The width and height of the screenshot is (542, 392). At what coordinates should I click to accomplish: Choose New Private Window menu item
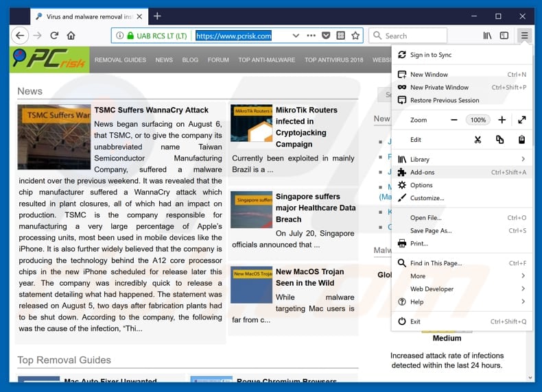point(439,87)
